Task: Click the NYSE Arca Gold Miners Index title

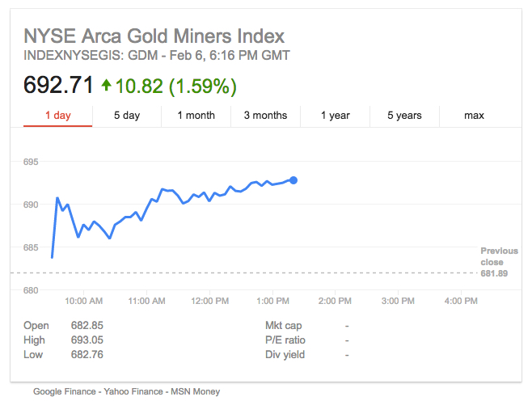Action: coord(154,36)
